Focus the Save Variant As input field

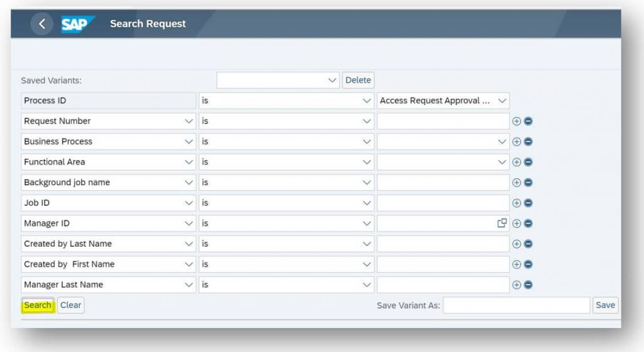coord(516,305)
